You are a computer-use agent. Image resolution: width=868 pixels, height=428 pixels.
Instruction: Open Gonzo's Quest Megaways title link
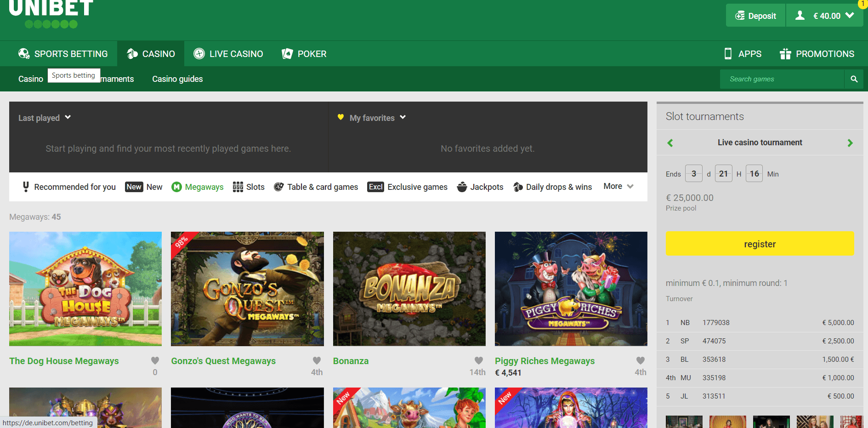(x=223, y=361)
